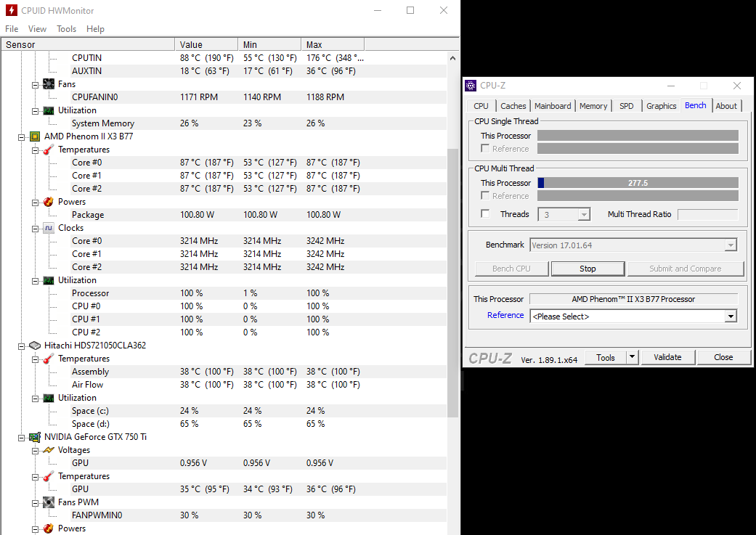Click the thermometer icon under AMD Phenom II
The width and height of the screenshot is (756, 535).
tap(49, 150)
